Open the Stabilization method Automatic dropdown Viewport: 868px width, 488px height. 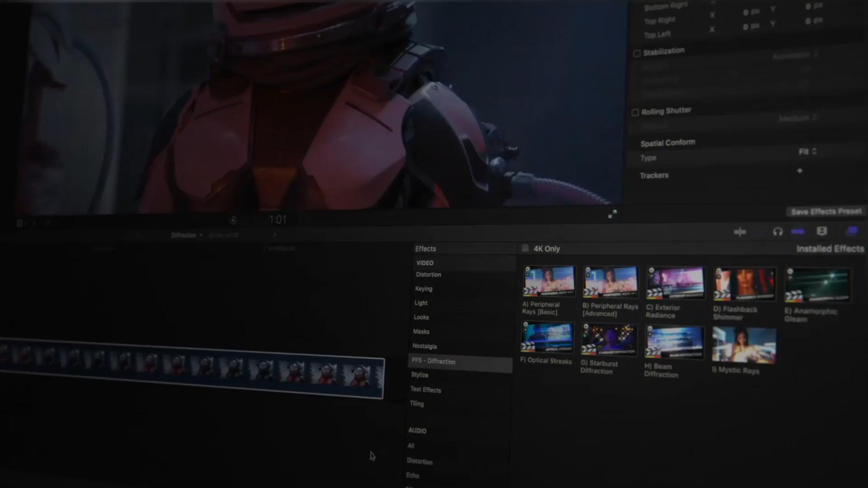click(795, 55)
